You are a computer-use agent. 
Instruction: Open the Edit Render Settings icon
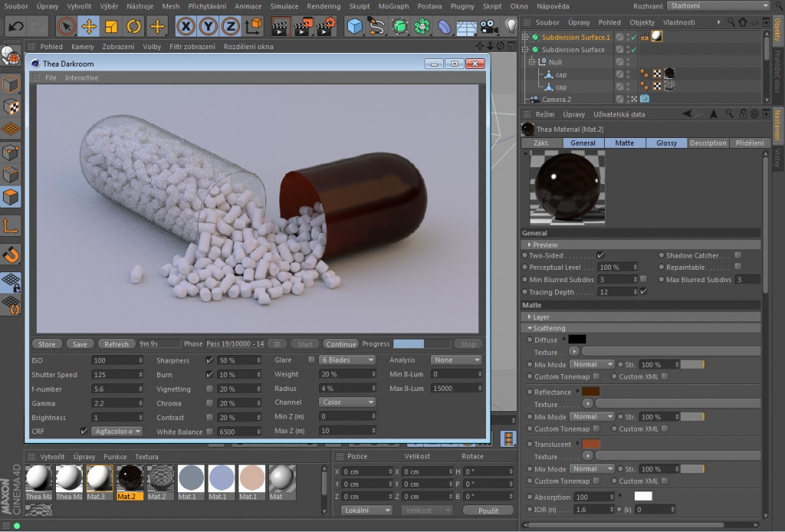(x=326, y=26)
